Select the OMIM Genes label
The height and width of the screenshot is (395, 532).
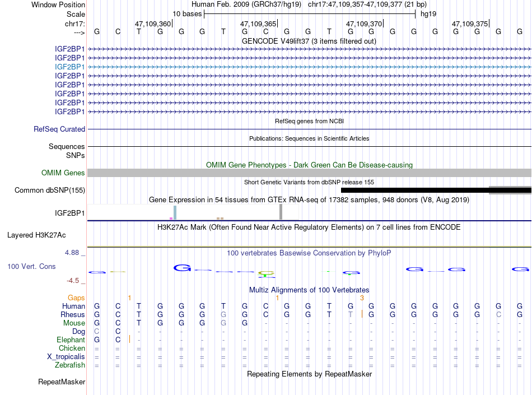63,173
